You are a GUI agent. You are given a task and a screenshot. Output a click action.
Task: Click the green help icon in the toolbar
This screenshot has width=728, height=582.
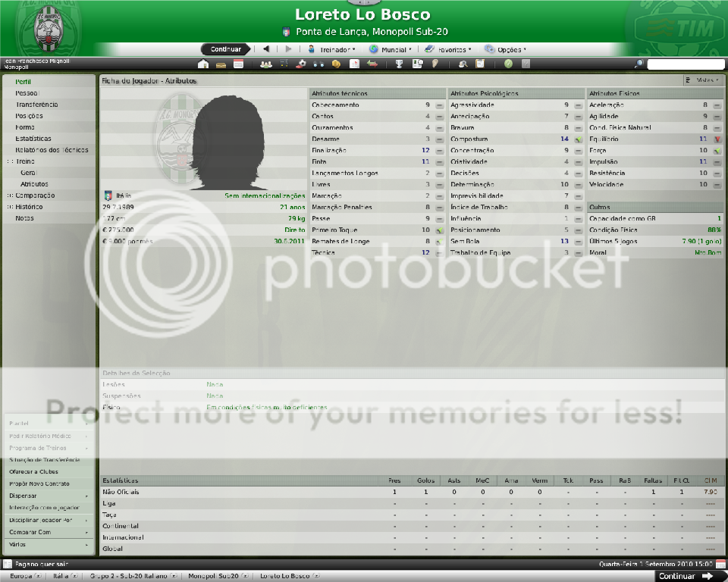pyautogui.click(x=508, y=64)
